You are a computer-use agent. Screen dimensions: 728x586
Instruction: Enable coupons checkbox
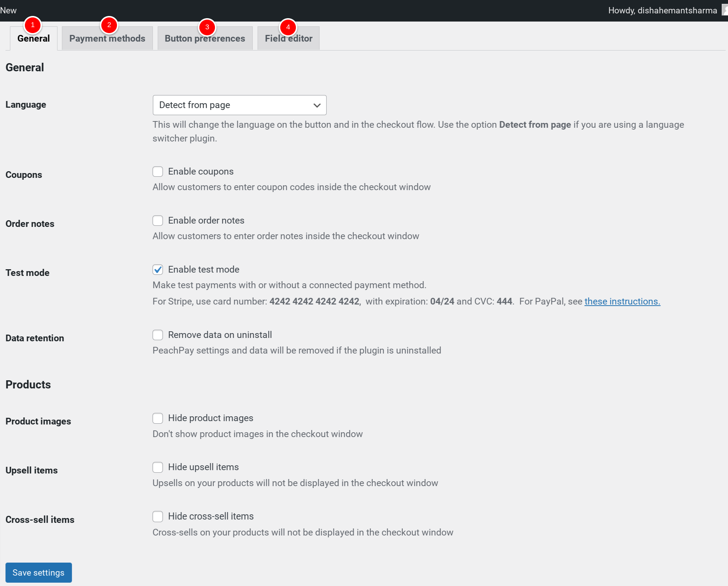[x=157, y=172]
